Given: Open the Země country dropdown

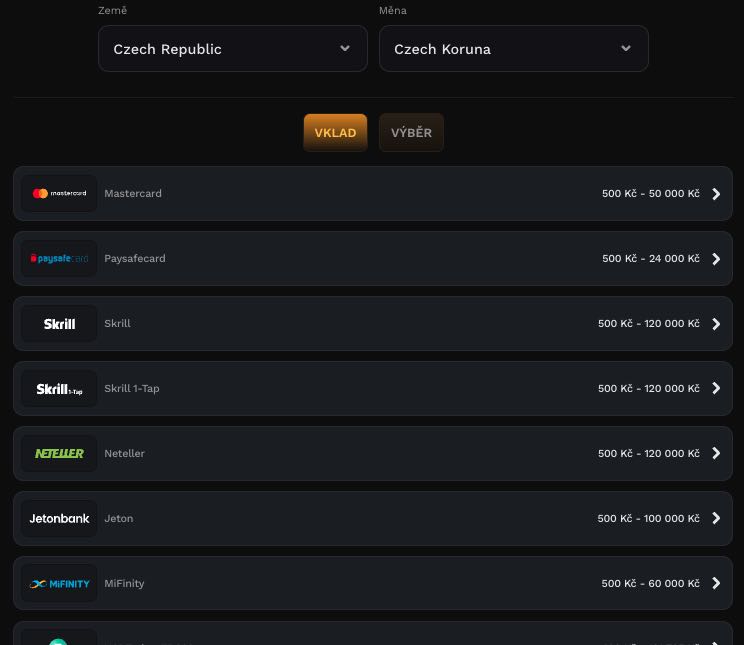Looking at the screenshot, I should pos(232,49).
